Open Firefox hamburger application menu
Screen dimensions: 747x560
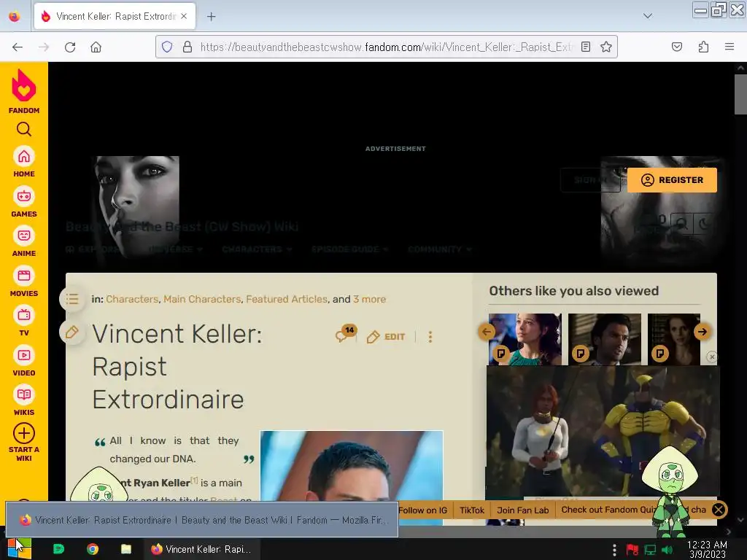coord(729,47)
